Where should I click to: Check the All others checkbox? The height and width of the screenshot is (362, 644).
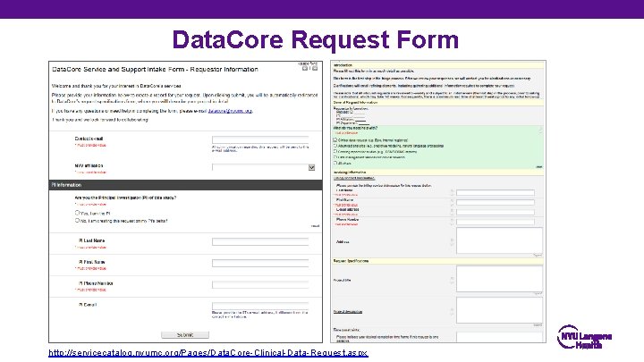(x=335, y=163)
